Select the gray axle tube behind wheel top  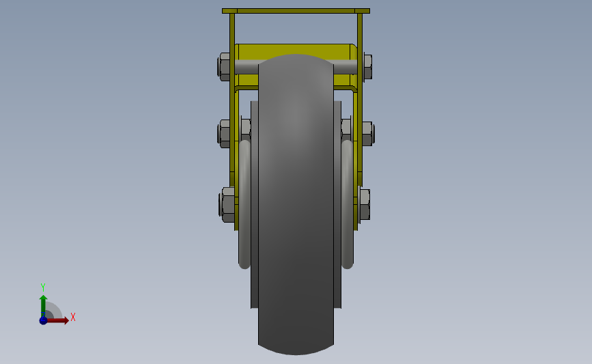tap(246, 67)
